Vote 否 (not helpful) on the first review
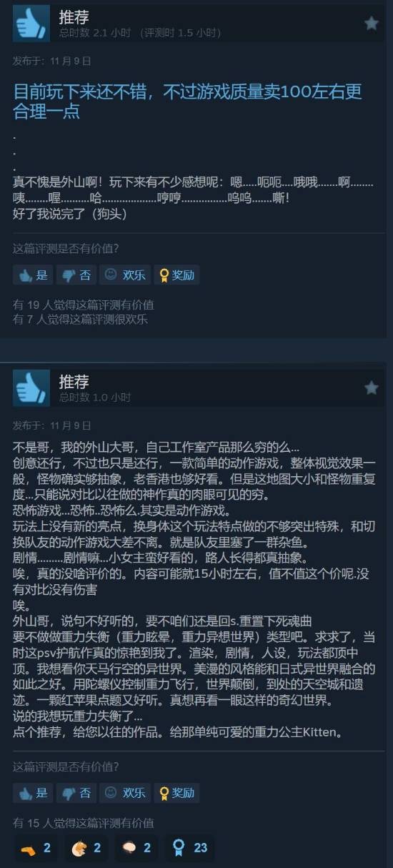393x868 pixels. pyautogui.click(x=76, y=275)
